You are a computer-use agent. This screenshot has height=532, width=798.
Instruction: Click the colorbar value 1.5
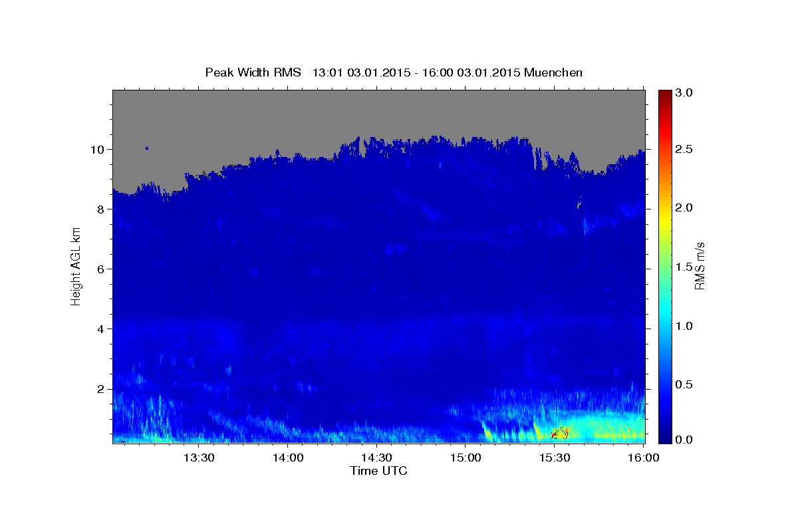pos(685,267)
